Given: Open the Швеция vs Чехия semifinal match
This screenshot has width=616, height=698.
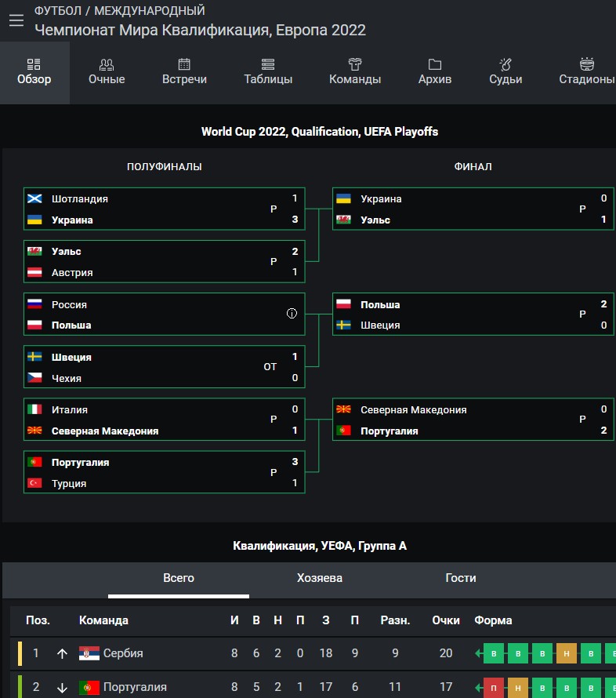Looking at the screenshot, I should click(164, 367).
